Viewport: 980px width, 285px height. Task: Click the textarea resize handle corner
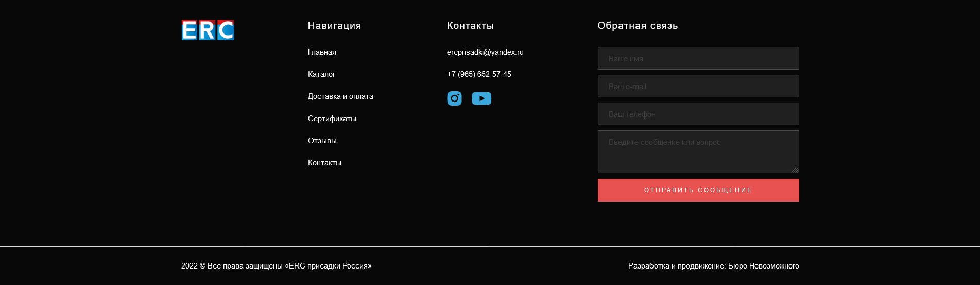tap(795, 169)
